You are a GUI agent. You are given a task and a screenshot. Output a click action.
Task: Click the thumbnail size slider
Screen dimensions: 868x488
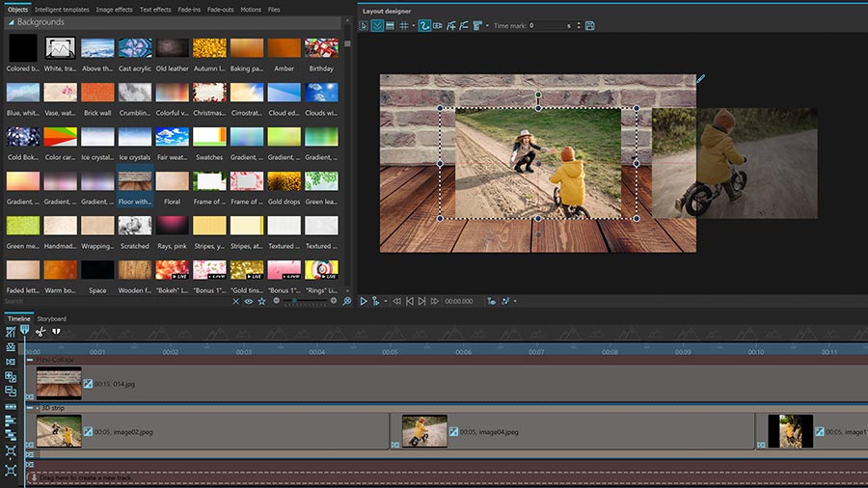[295, 301]
